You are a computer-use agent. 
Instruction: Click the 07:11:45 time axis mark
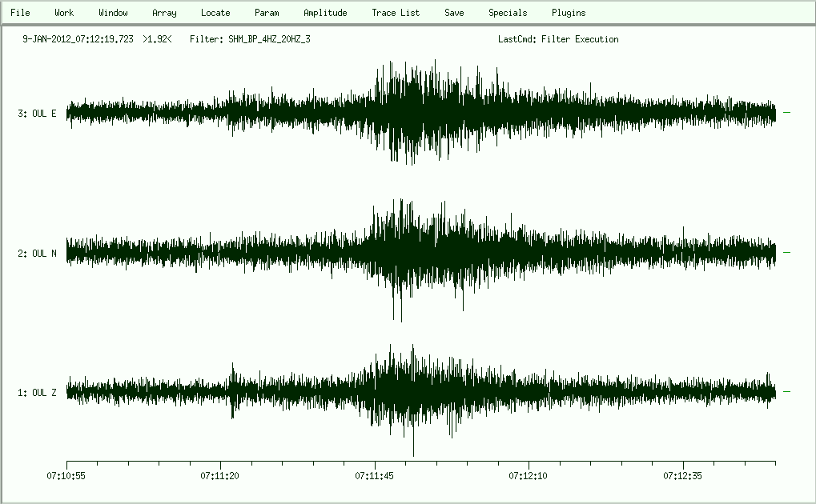click(x=375, y=475)
